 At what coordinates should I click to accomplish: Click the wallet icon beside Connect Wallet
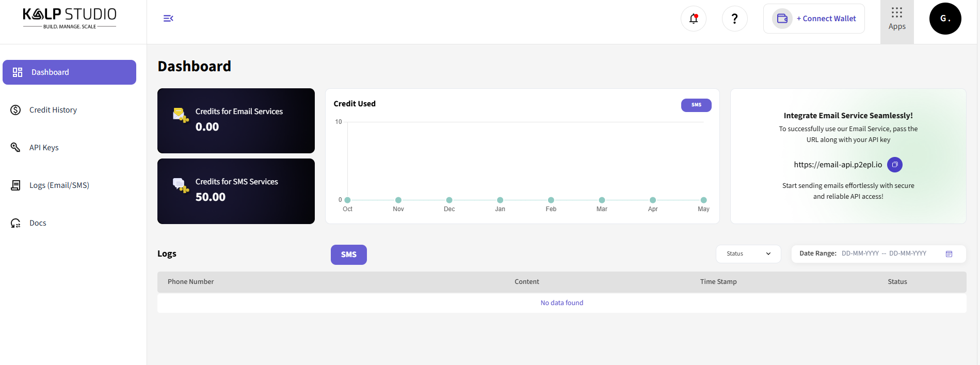(x=782, y=19)
